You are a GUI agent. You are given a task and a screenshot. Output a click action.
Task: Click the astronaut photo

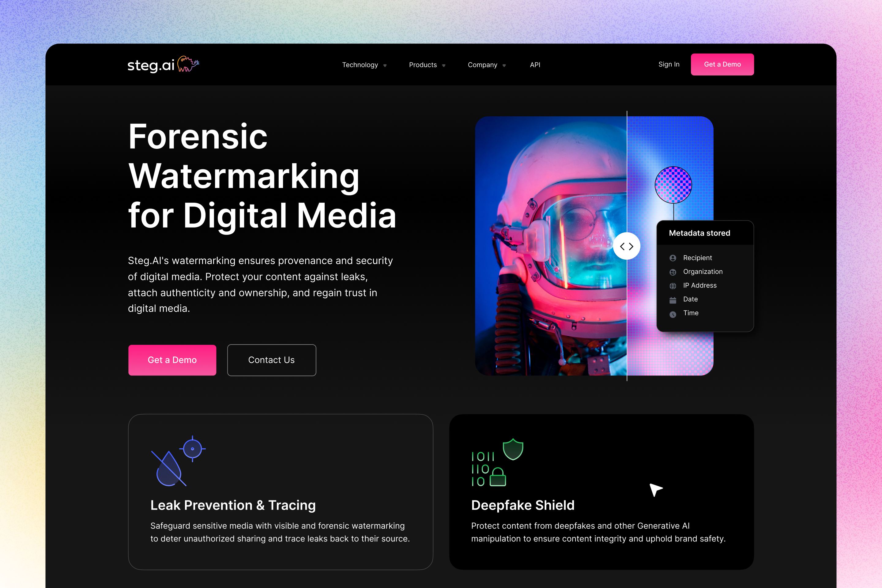(x=551, y=246)
